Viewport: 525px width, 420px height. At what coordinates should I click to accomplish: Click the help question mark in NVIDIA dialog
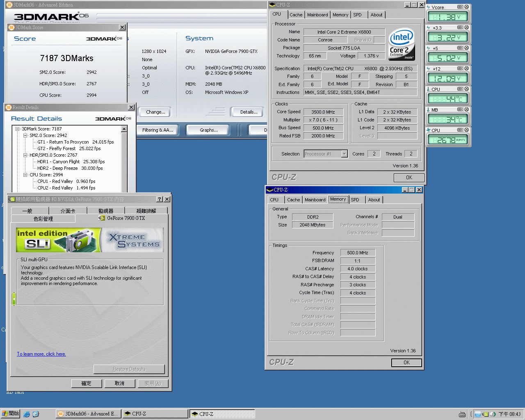pos(160,199)
